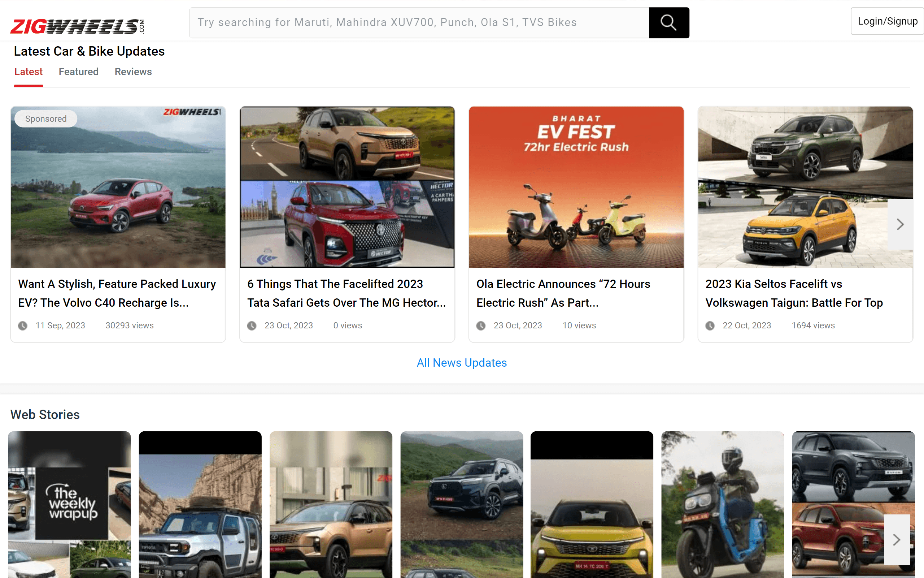Click the 0 views text
924x578 pixels.
point(348,325)
